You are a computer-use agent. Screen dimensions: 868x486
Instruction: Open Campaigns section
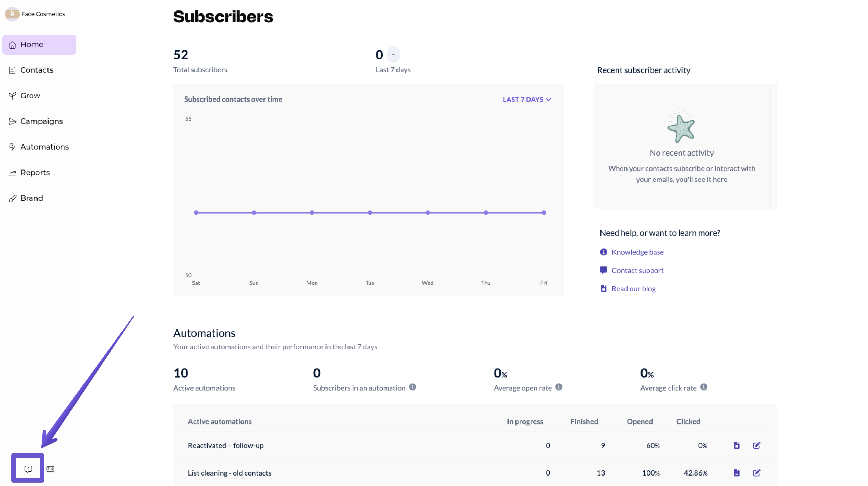[41, 121]
